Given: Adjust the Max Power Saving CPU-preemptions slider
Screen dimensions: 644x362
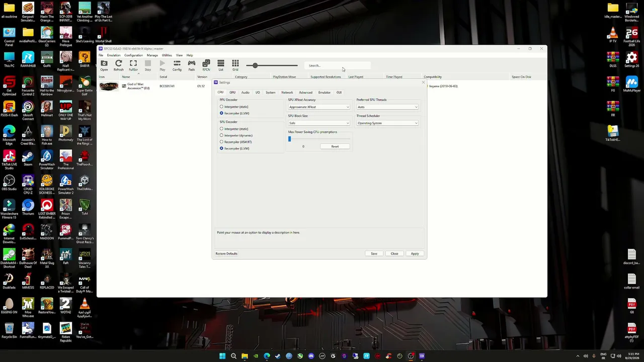Looking at the screenshot, I should point(319,139).
